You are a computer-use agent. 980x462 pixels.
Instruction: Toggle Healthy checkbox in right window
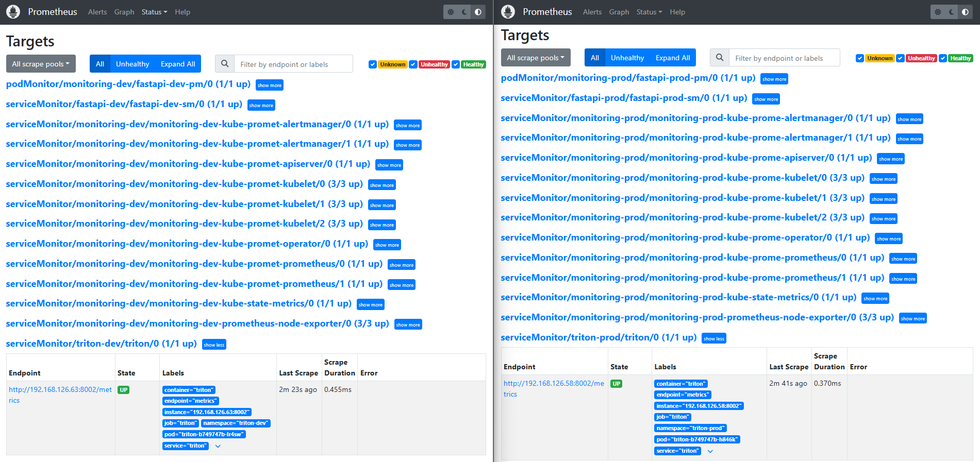(x=942, y=58)
